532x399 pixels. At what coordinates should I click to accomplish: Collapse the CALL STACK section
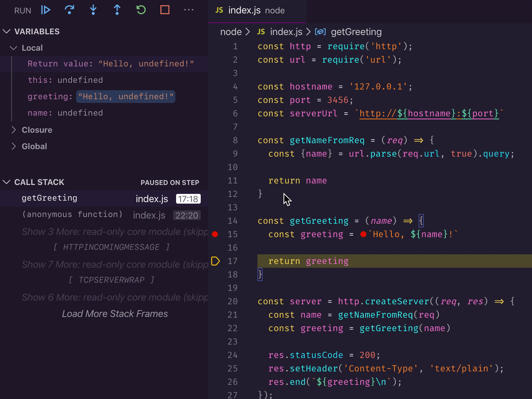6,182
